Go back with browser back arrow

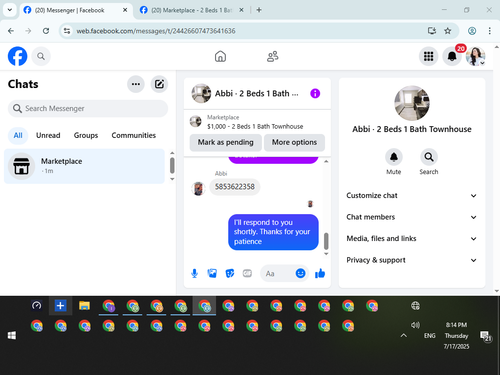(x=11, y=31)
